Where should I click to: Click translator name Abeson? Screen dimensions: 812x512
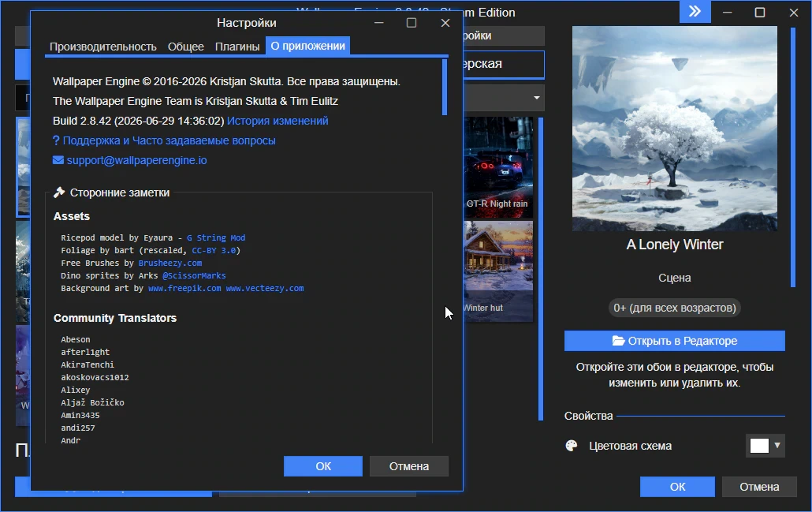pyautogui.click(x=76, y=339)
